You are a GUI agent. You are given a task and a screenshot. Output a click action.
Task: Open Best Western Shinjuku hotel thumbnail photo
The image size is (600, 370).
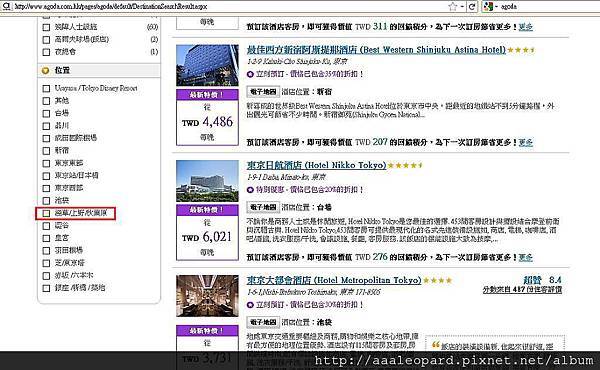207,65
